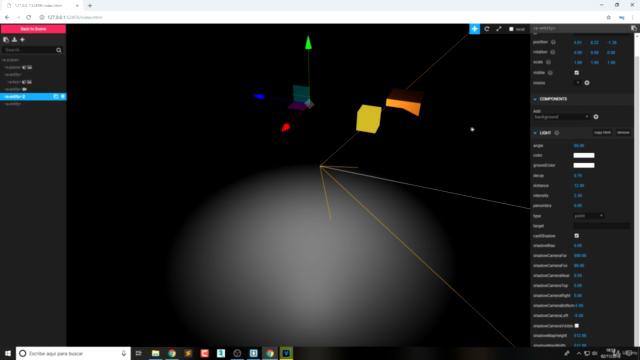Click the copy html button

coord(602,133)
